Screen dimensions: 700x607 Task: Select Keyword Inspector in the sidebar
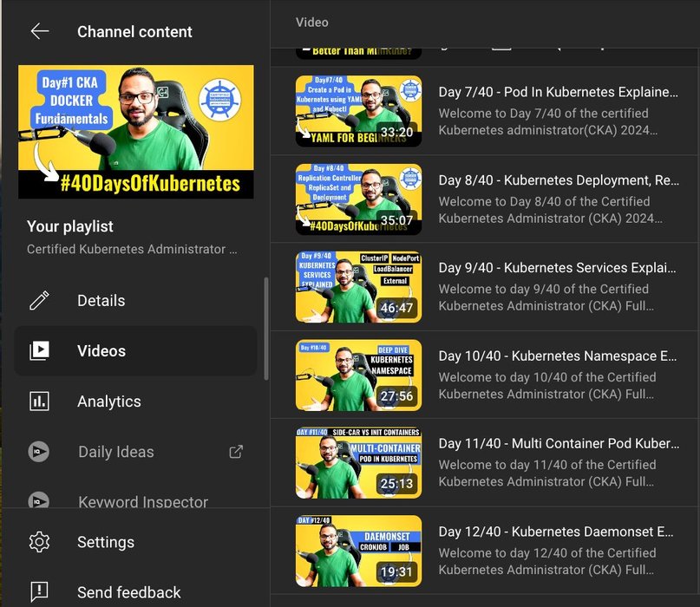[x=143, y=502]
